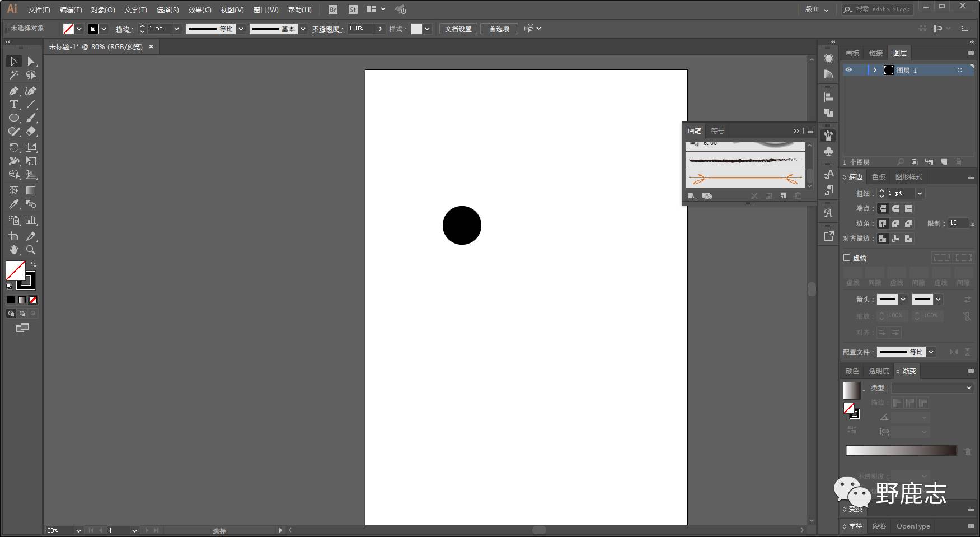The height and width of the screenshot is (537, 980).
Task: Switch to the 符号 panel tab
Action: [717, 130]
